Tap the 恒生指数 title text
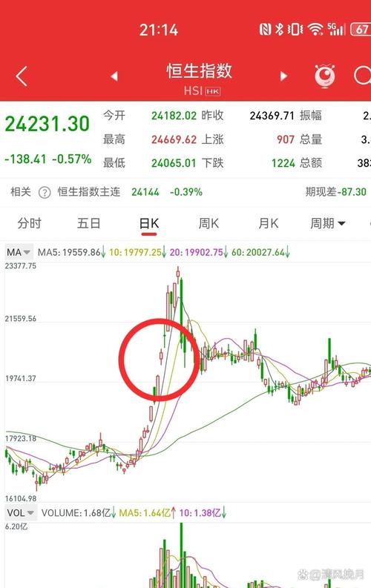The image size is (371, 588). 199,71
